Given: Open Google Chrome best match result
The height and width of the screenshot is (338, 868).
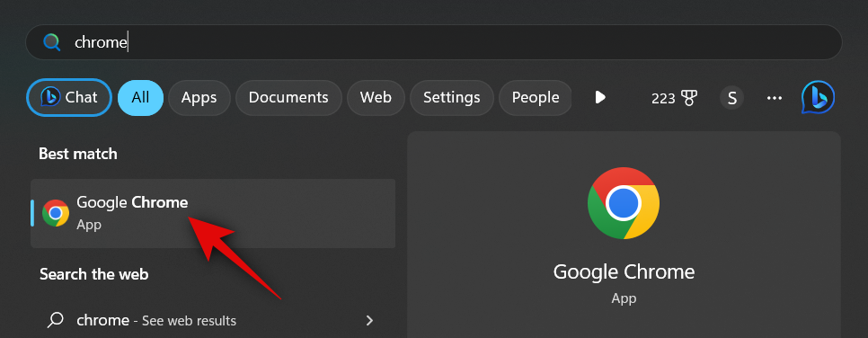Looking at the screenshot, I should 213,213.
